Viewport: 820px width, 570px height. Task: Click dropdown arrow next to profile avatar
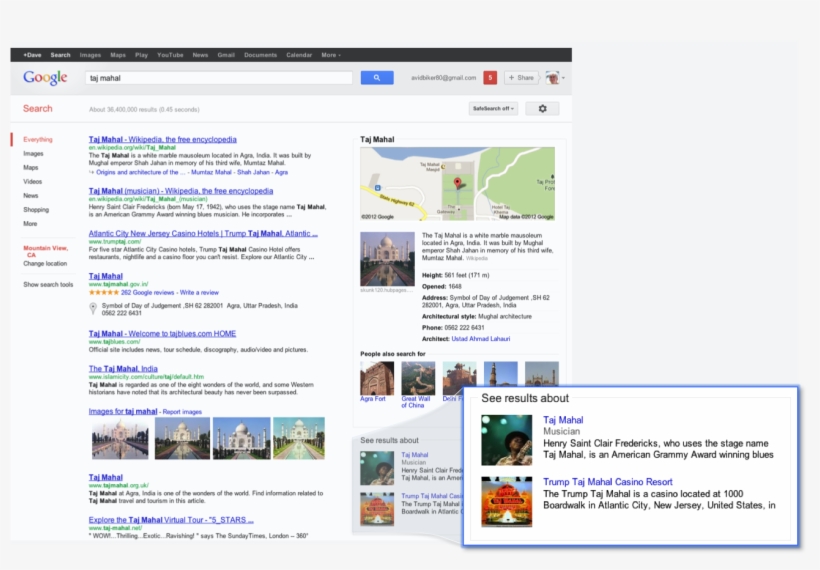[x=563, y=78]
